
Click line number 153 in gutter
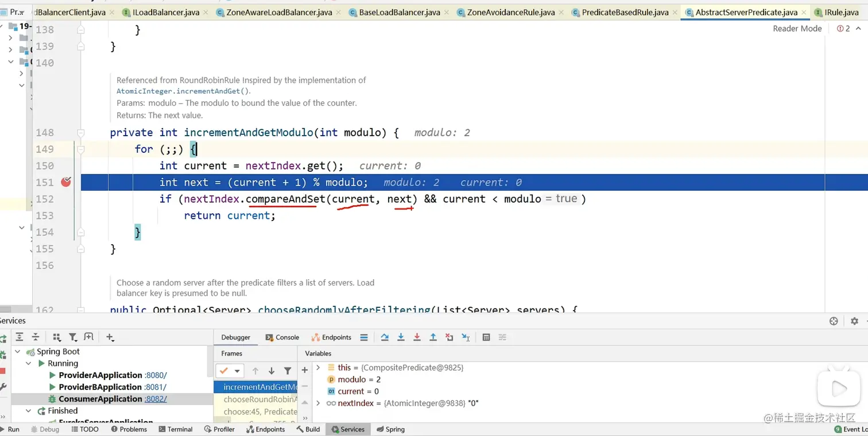click(44, 215)
